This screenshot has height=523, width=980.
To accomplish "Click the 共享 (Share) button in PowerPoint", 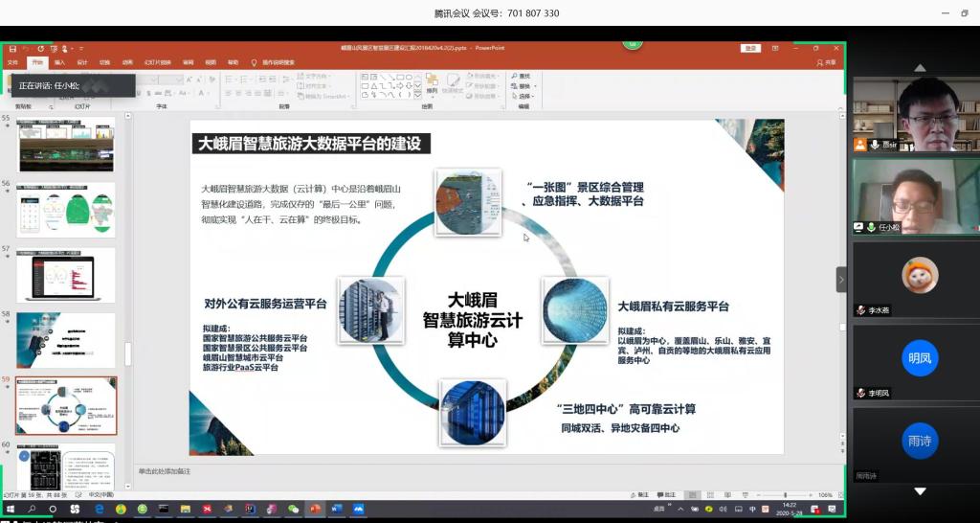I will [826, 62].
